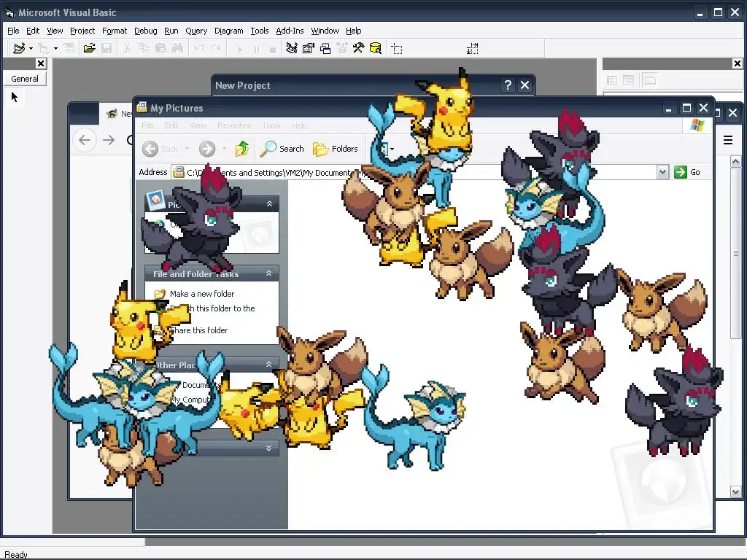Open the Project menu in Visual Basic
Screen dimensions: 747x560
82,31
